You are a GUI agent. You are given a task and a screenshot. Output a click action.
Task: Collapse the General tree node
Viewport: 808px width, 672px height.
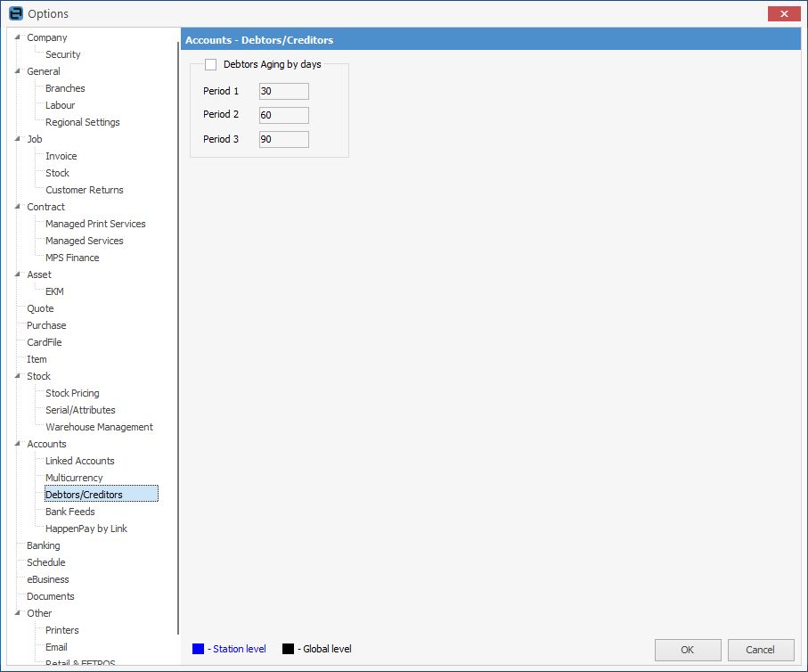[x=18, y=71]
